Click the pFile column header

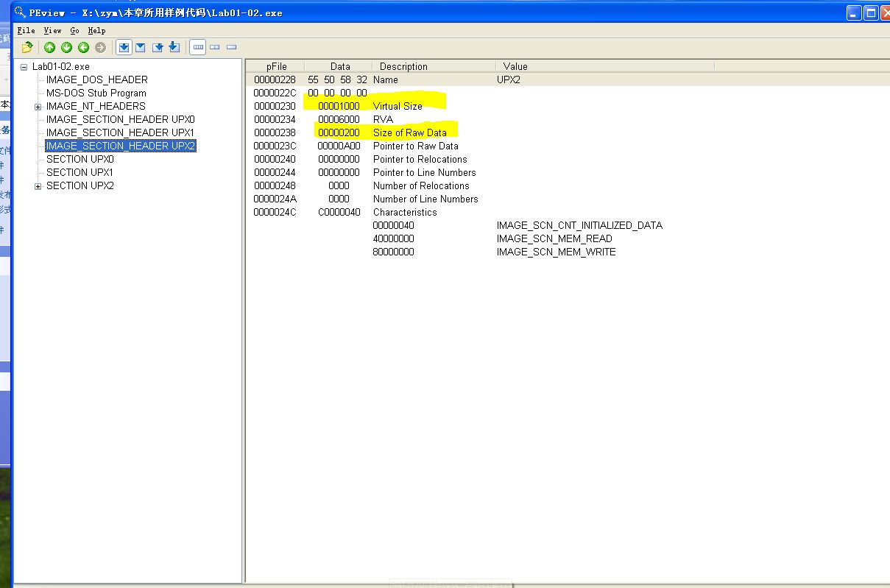[x=276, y=66]
